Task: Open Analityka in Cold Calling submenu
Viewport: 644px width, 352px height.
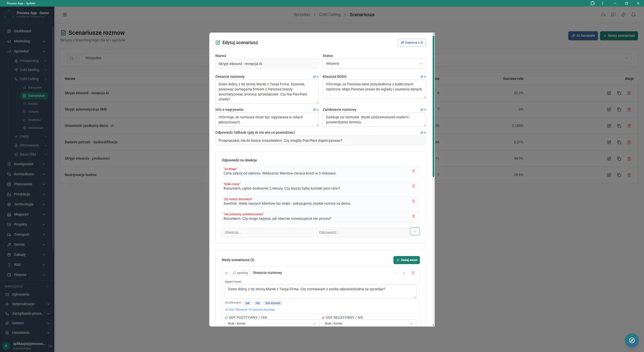Action: coord(35,120)
